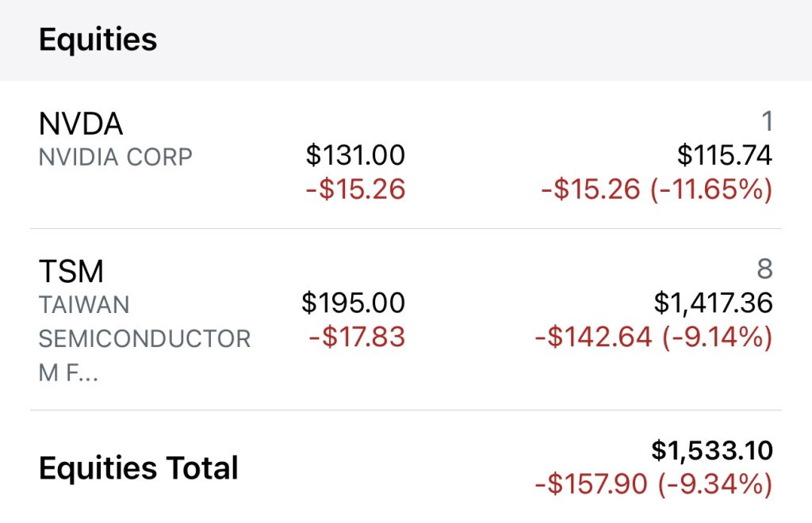This screenshot has width=812, height=523.
Task: Tap TSM market value $1,417.36
Action: click(713, 303)
